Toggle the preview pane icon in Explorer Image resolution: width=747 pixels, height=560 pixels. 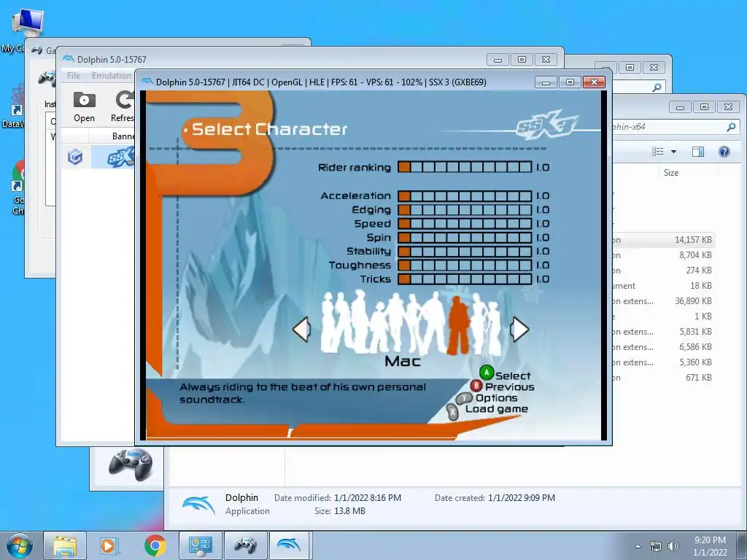698,152
